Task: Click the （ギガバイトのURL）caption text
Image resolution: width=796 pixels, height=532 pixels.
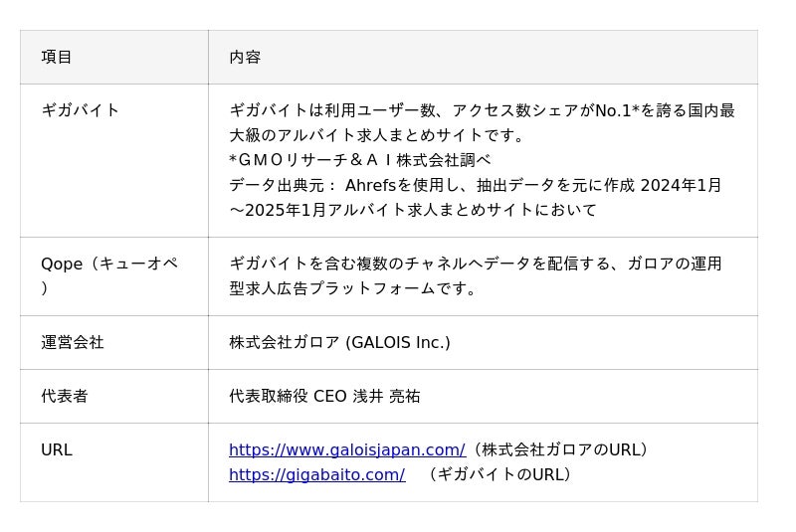Action: [500, 474]
